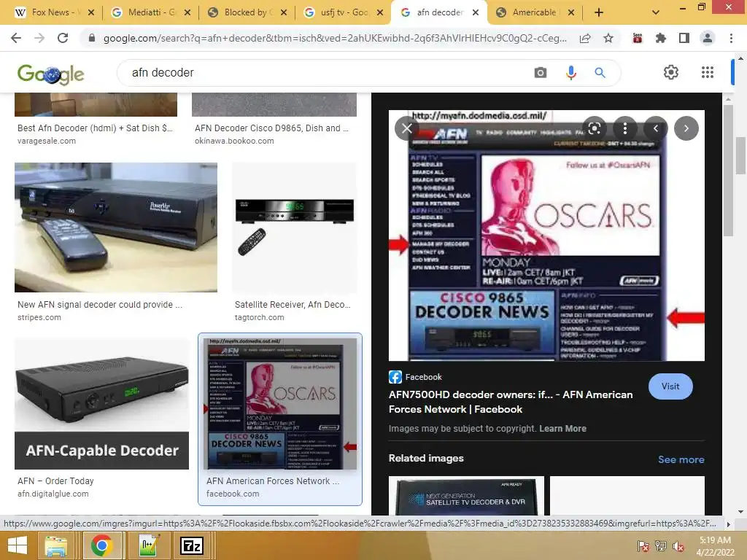Click the Google logo
This screenshot has height=560, width=747.
click(50, 74)
